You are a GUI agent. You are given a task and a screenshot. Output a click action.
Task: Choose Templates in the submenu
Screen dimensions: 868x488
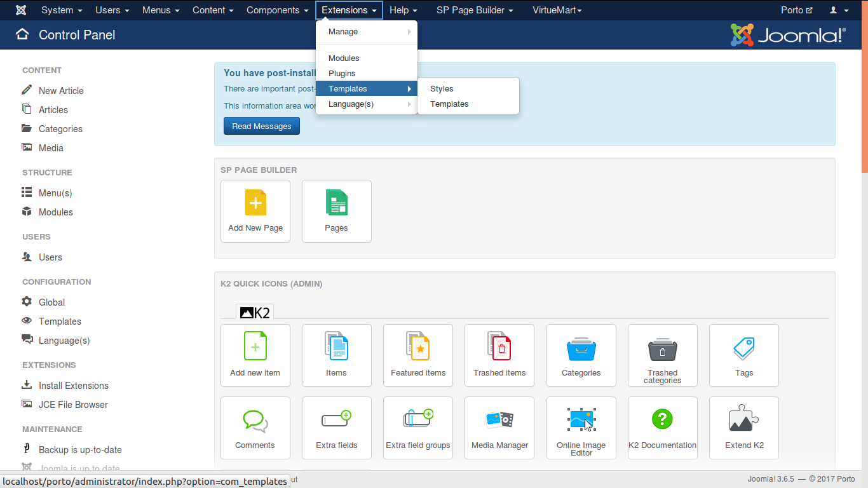point(468,104)
